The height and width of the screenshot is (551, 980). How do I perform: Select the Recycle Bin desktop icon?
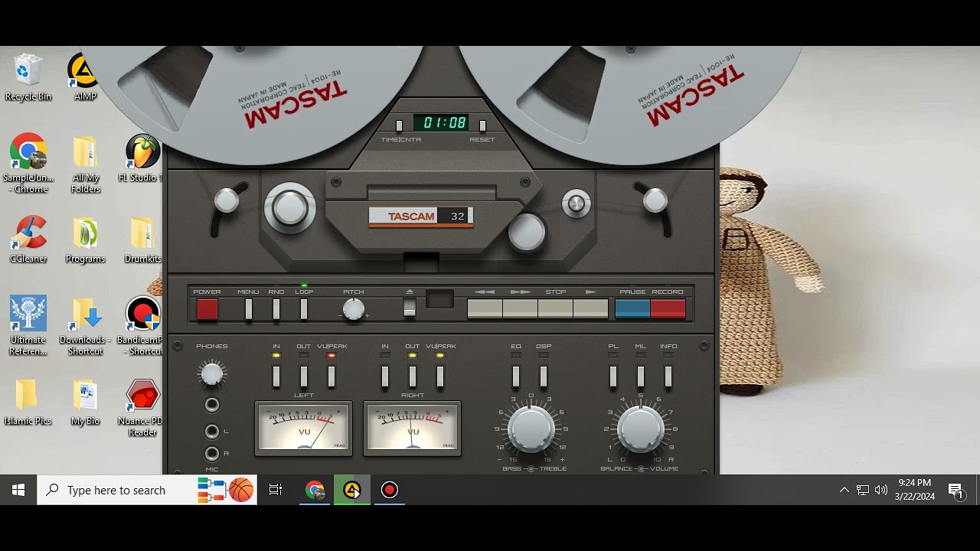[28, 77]
